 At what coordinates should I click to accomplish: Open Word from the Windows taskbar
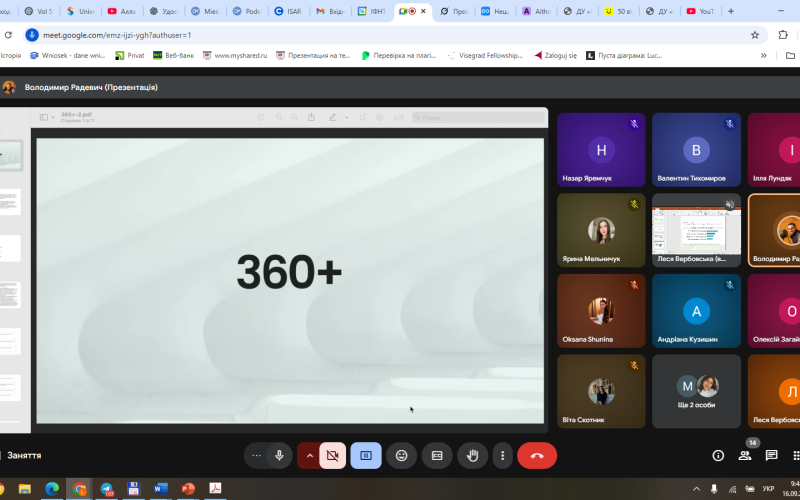[160, 489]
